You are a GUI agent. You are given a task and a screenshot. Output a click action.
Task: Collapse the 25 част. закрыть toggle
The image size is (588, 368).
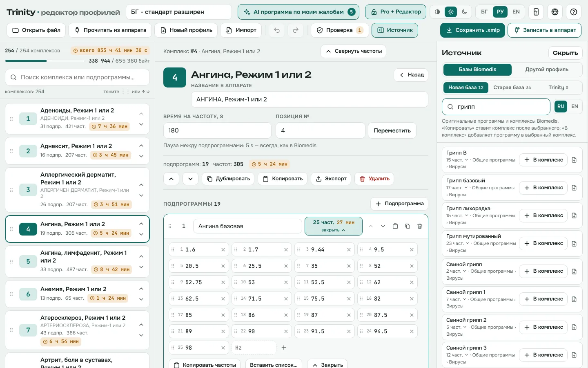[334, 226]
